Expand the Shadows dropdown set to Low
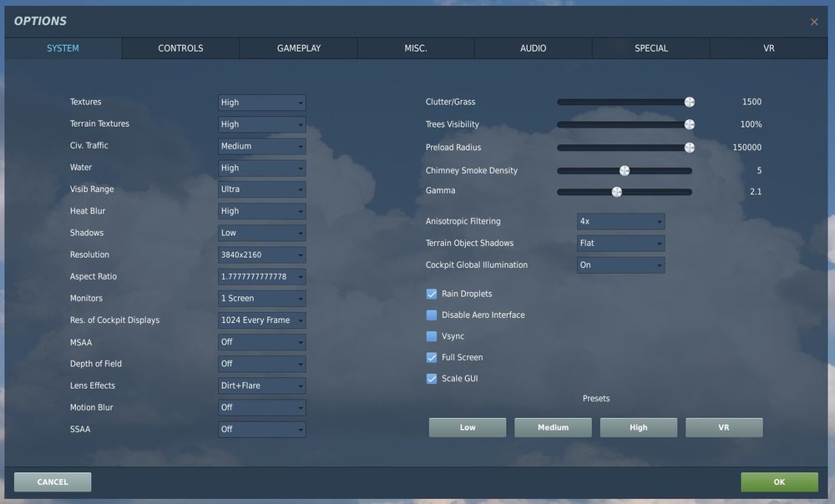This screenshot has width=835, height=504. (261, 233)
